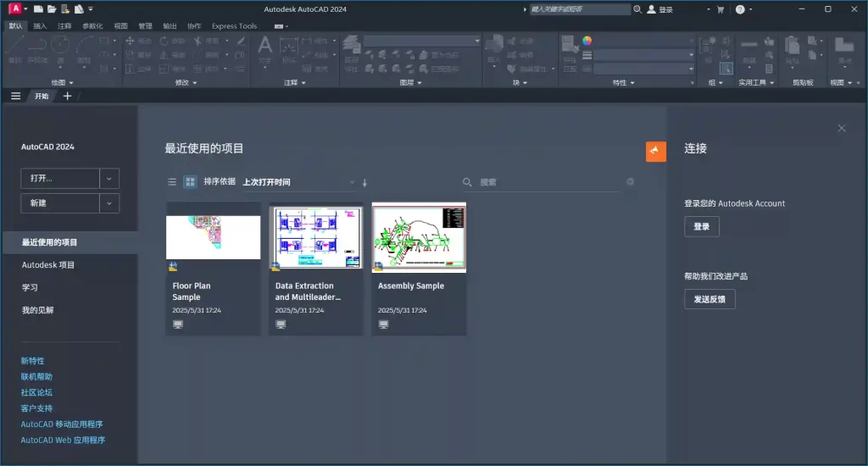
Task: Open the AutoCAD application menu logo
Action: pos(15,9)
